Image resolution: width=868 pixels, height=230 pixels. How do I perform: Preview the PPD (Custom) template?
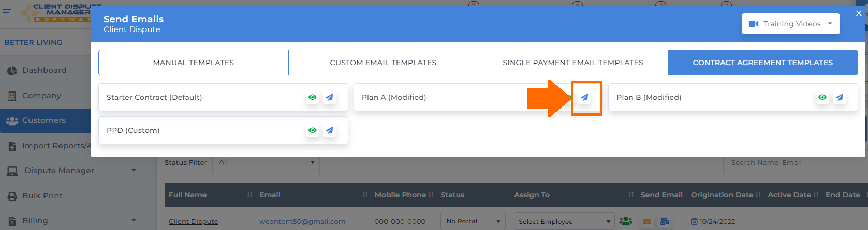coord(313,130)
